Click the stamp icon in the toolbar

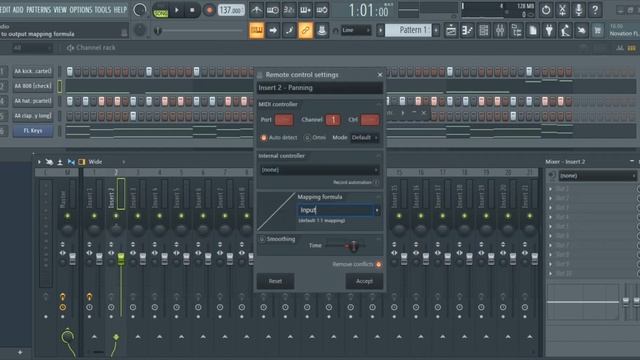click(x=322, y=30)
